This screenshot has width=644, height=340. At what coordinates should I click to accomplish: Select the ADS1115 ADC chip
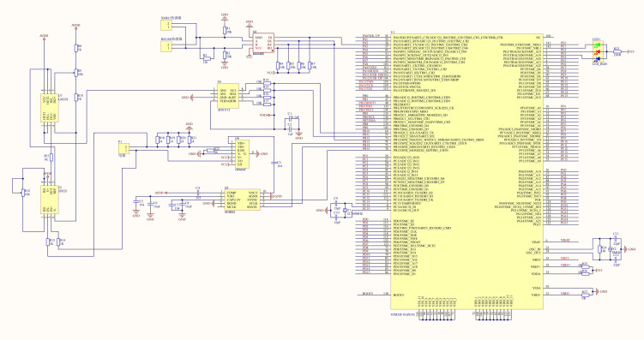(x=227, y=97)
